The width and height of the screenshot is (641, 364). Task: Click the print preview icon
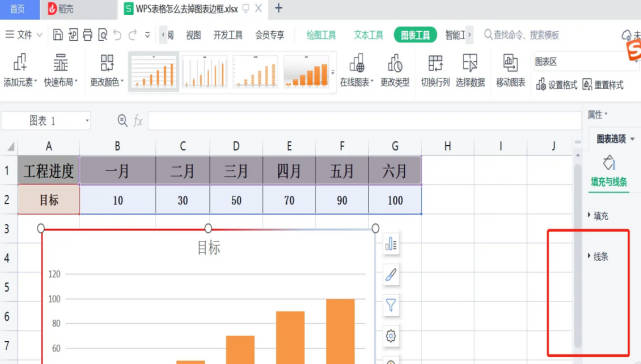102,35
